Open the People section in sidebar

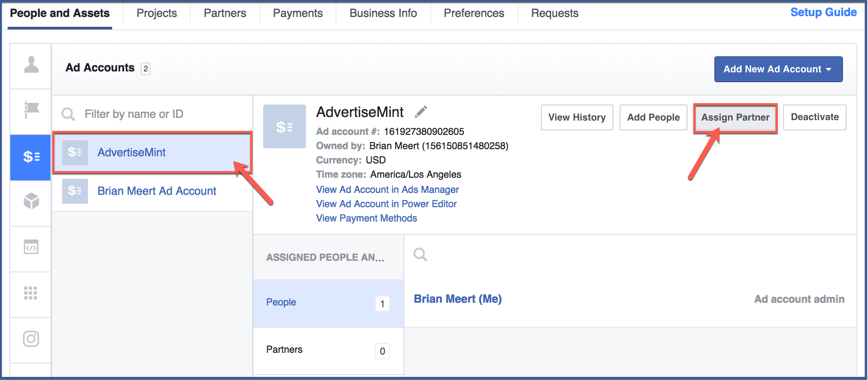[31, 65]
